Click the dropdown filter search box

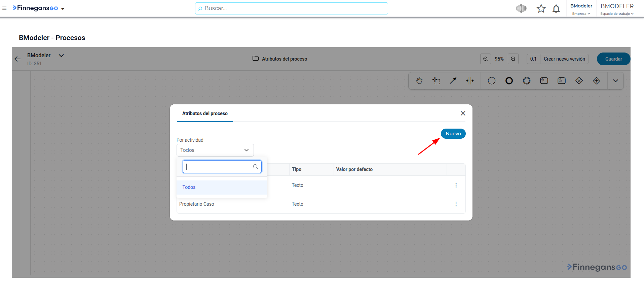point(222,167)
